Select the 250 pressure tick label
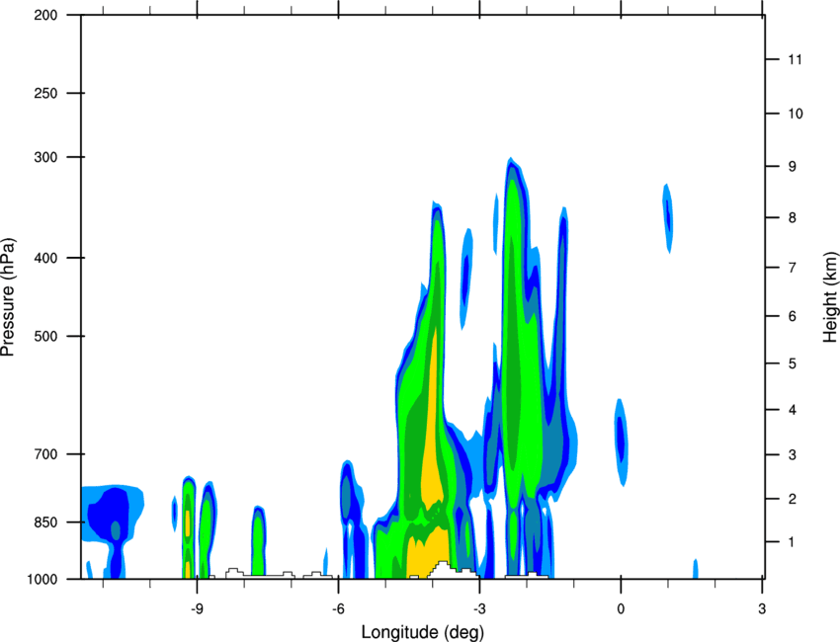 [x=45, y=93]
